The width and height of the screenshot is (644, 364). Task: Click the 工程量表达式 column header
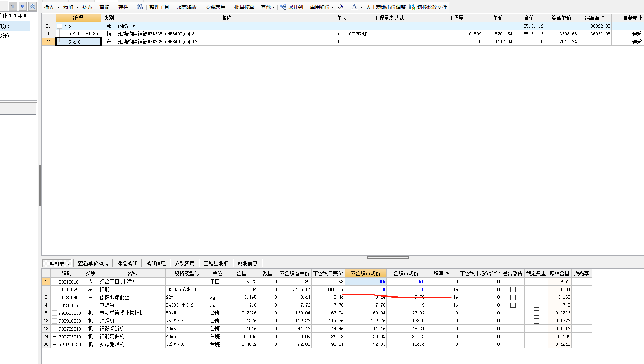(389, 18)
